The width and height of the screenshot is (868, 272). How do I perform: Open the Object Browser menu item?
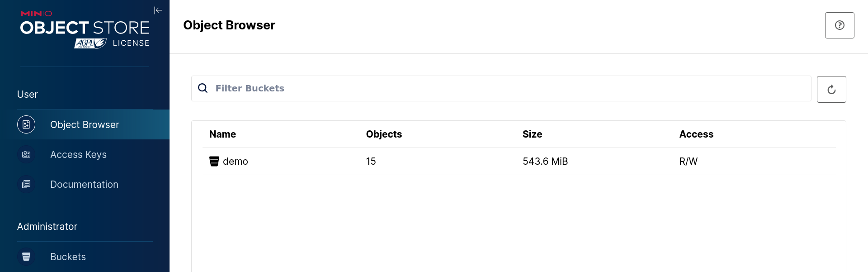tap(85, 124)
